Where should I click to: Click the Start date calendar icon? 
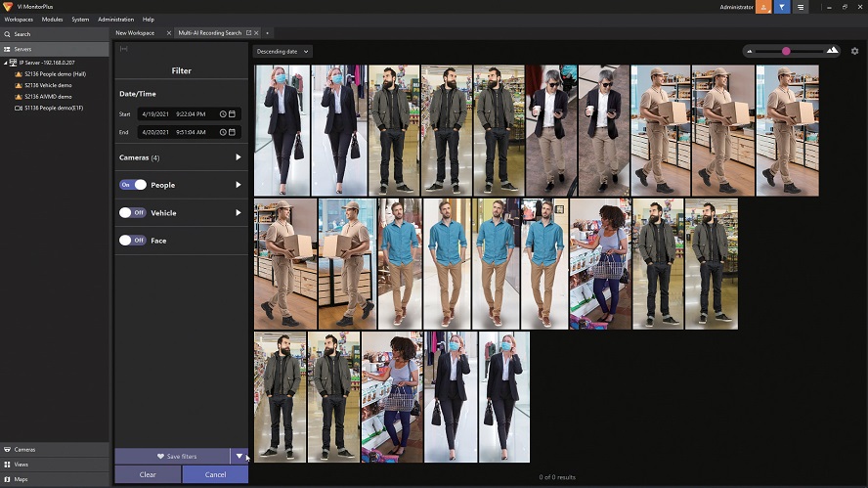click(x=233, y=114)
